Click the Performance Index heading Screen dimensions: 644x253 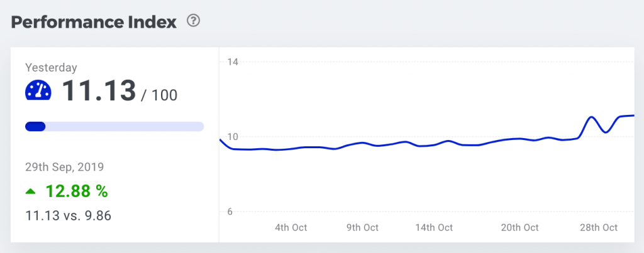point(94,22)
